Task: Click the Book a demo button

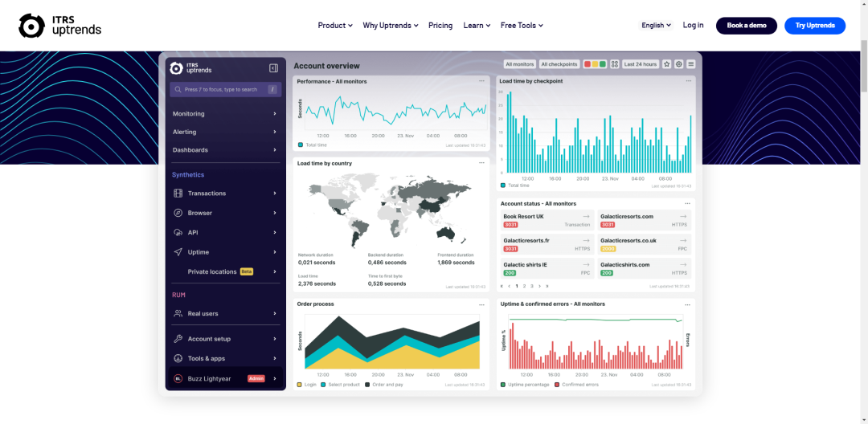Action: click(x=746, y=26)
